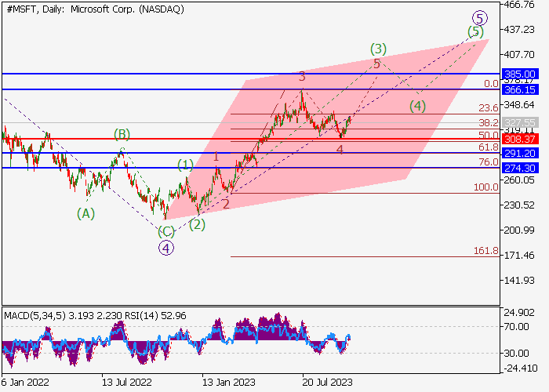
Task: Click the MACD(5,34,5) indicator label
Action: point(35,315)
